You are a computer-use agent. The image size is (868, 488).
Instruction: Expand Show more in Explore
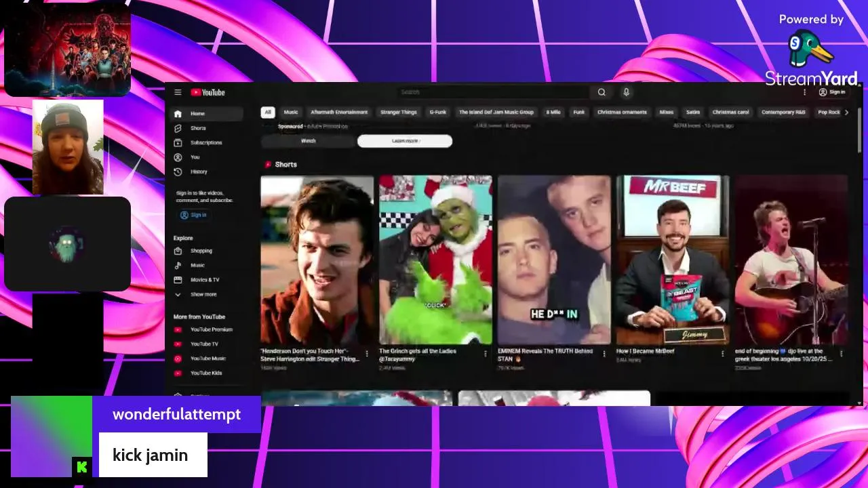pyautogui.click(x=207, y=294)
